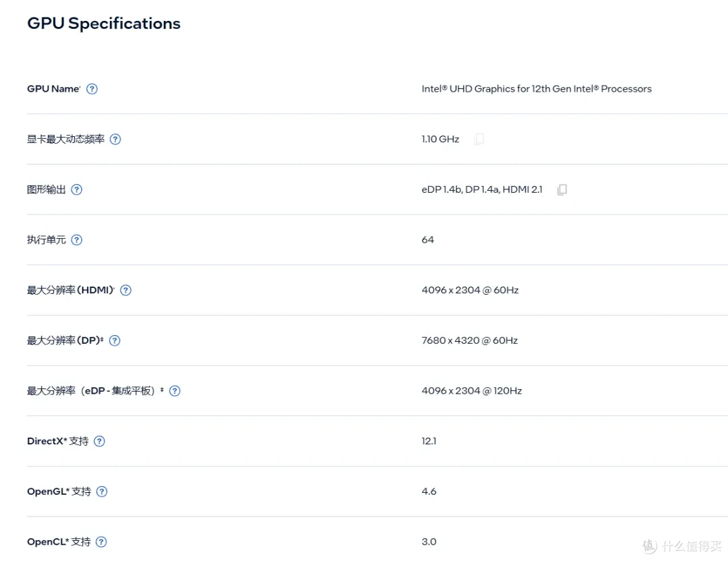Copy the eDP 1.4b, DP 1.4a, HDMI 2.1 value
This screenshot has width=728, height=561.
click(562, 189)
